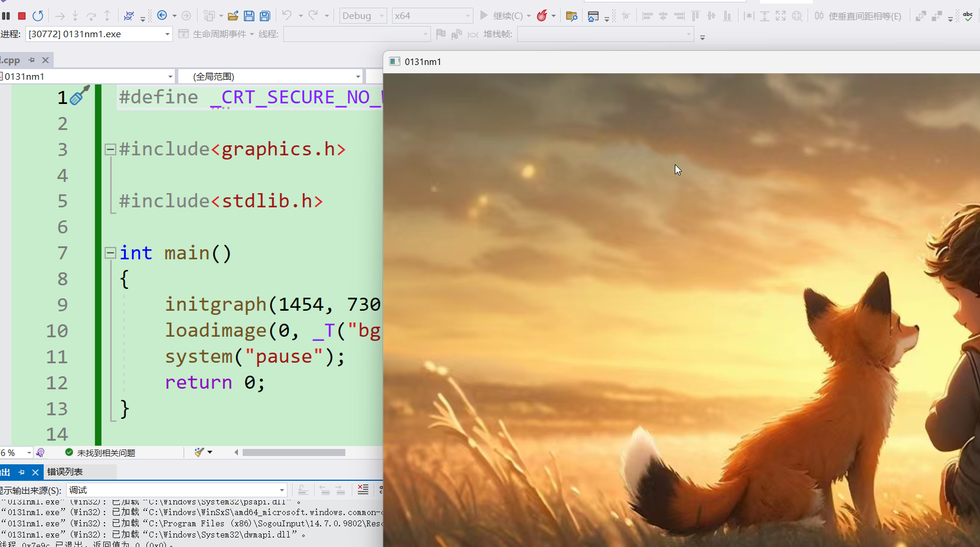Switch to the 错误列表 tab
Screen dimensions: 980x547
65,472
